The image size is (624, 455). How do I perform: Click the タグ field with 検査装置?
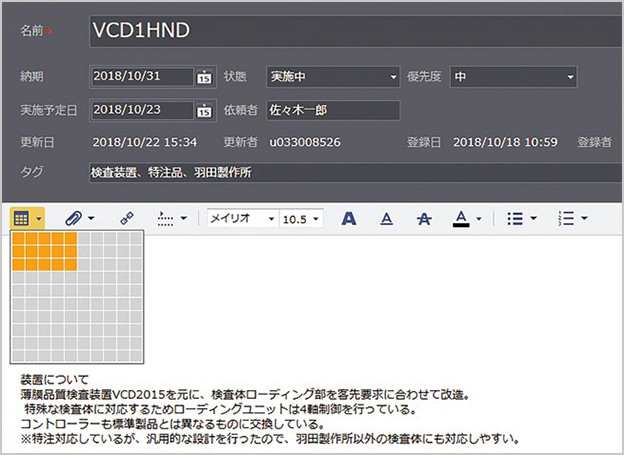(350, 173)
